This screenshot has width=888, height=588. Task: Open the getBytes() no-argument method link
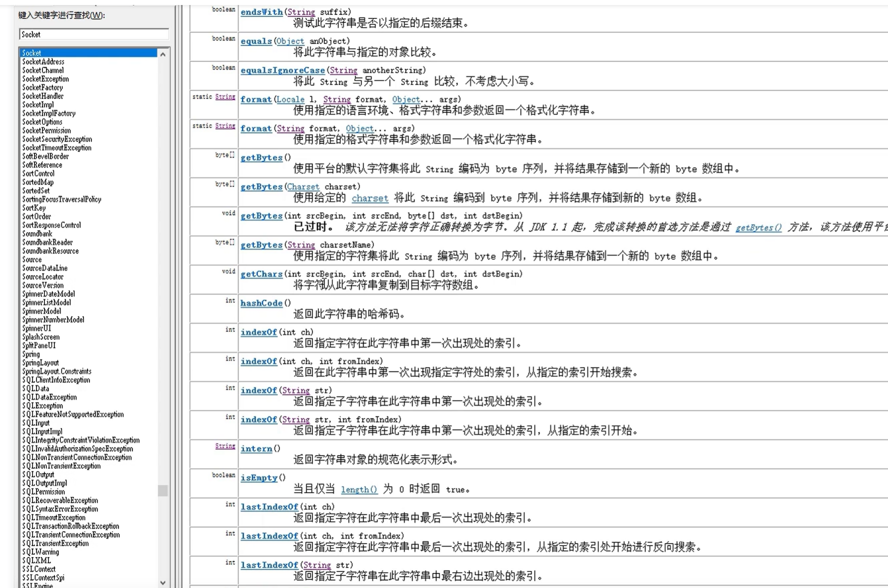coord(261,157)
